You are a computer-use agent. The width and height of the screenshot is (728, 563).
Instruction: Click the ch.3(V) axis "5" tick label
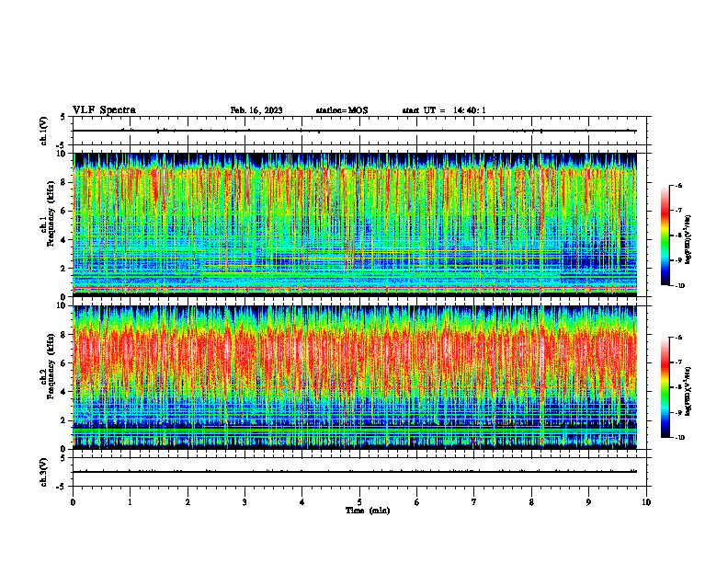click(63, 458)
